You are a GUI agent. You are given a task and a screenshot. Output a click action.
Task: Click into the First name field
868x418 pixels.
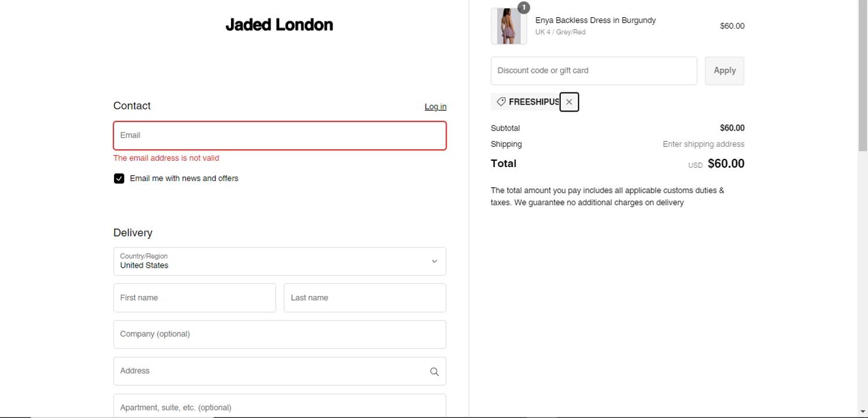194,298
